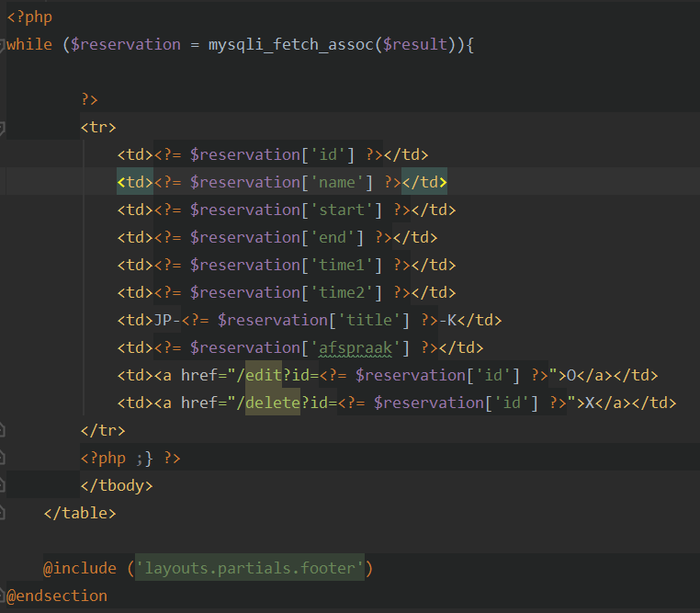The width and height of the screenshot is (700, 613).
Task: Click the <tr> opening tag
Action: [98, 127]
